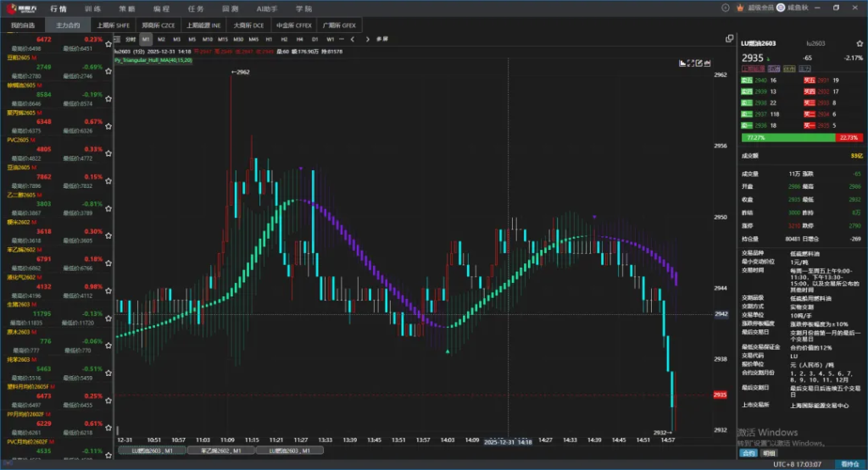The height and width of the screenshot is (470, 868).
Task: Toggle the star in the 11795 quote row
Action: click(x=108, y=318)
